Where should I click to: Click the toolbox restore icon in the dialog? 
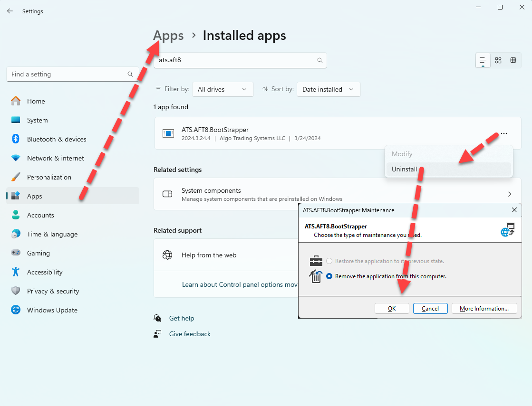pos(316,261)
